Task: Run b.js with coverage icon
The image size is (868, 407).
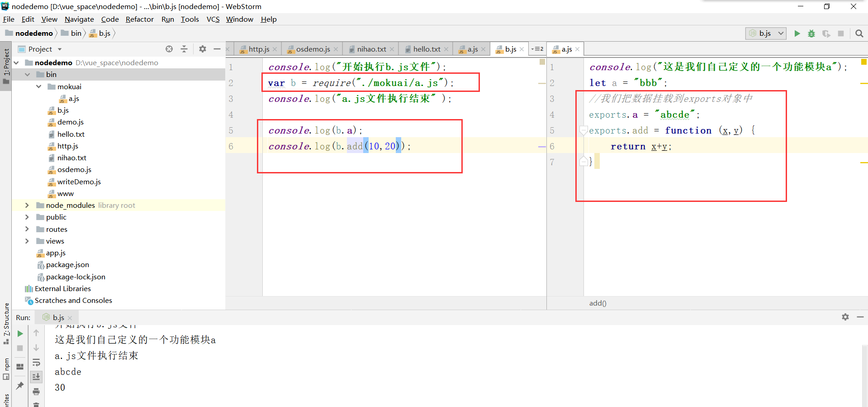Action: pos(826,34)
